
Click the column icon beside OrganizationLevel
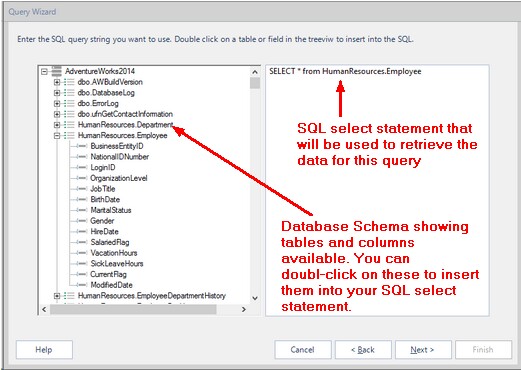[82, 178]
